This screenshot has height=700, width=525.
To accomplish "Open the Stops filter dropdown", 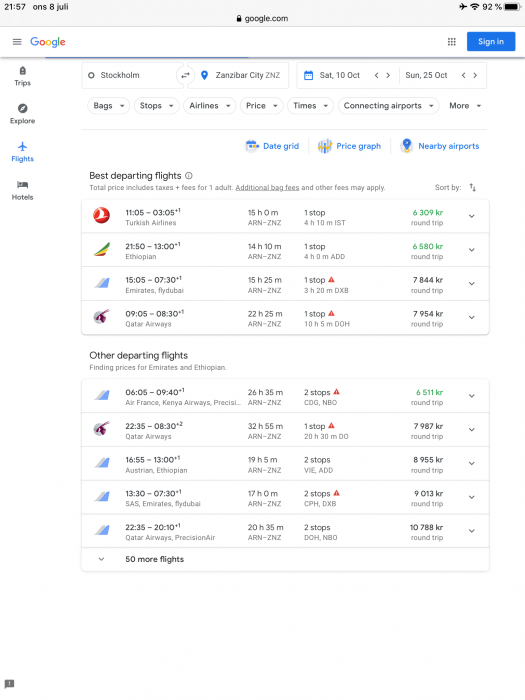I will tap(156, 106).
